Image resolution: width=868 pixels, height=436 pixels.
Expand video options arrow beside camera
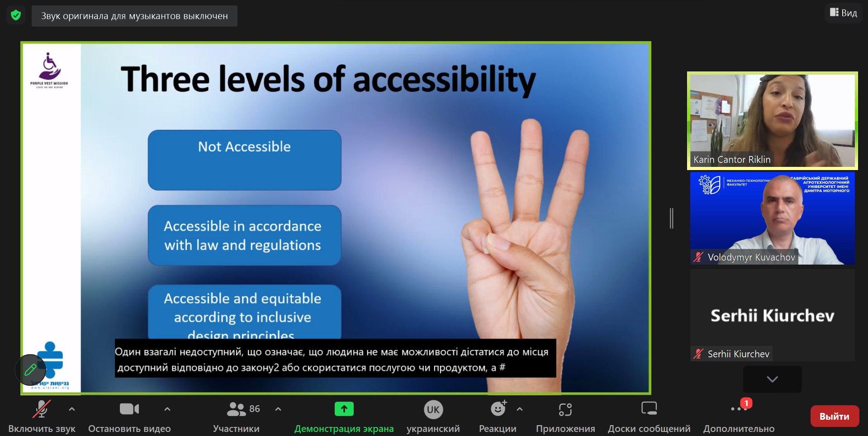(167, 409)
